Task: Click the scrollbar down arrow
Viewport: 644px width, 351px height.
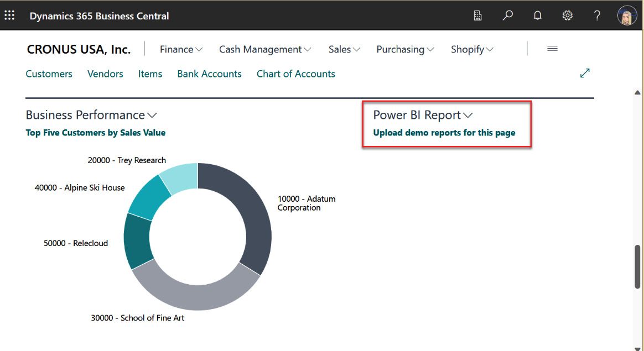Action: [x=637, y=349]
